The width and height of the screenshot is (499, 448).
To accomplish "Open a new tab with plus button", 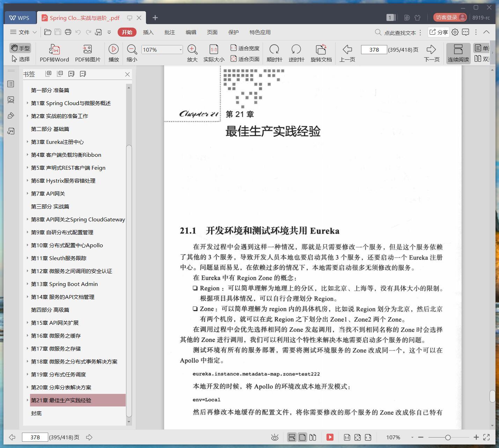I will (155, 17).
